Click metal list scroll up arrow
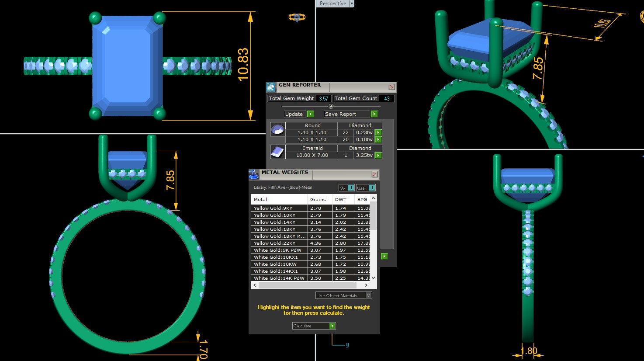644x361 pixels. [x=373, y=198]
